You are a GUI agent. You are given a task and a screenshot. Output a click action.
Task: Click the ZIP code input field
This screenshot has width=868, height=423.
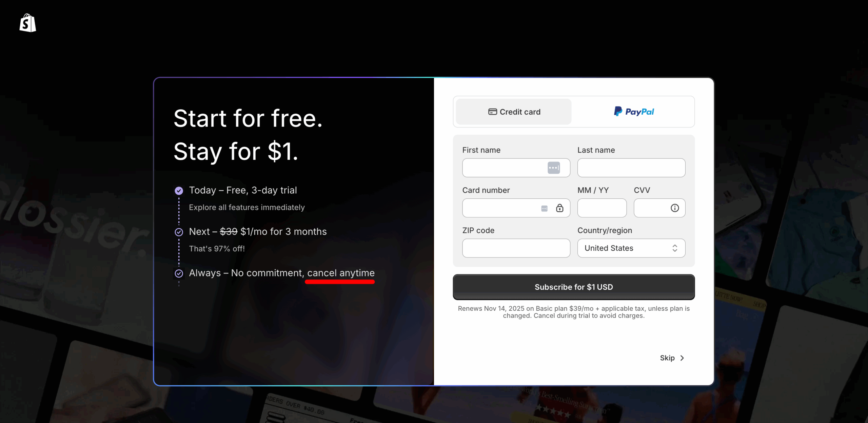[x=516, y=248]
